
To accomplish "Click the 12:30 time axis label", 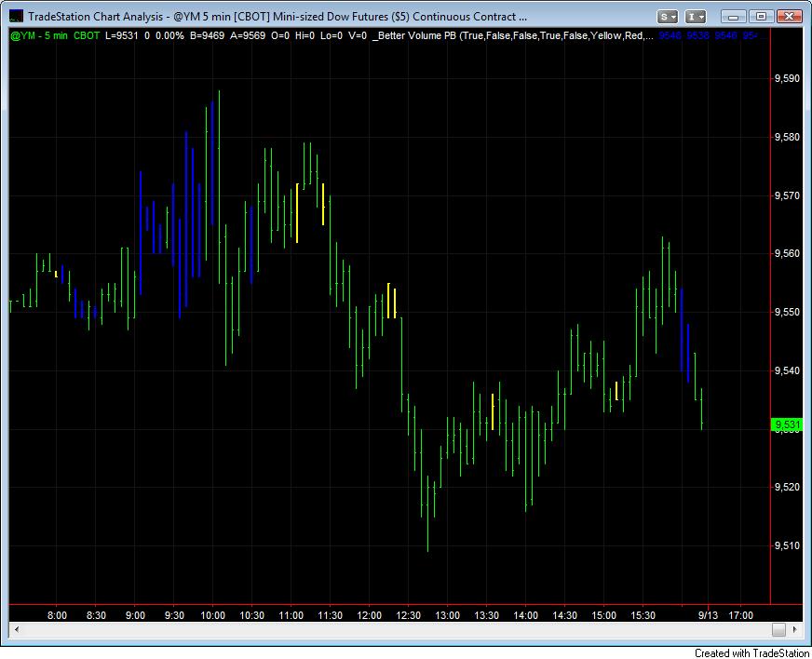I will tap(408, 615).
